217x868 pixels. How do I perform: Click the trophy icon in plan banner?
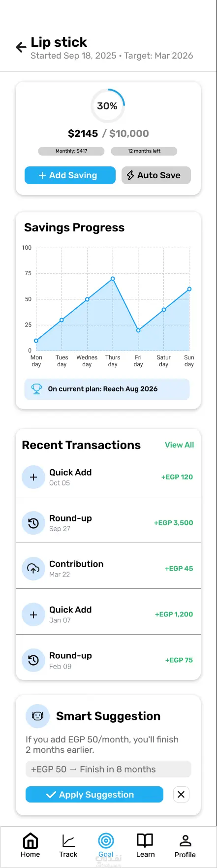pyautogui.click(x=36, y=389)
